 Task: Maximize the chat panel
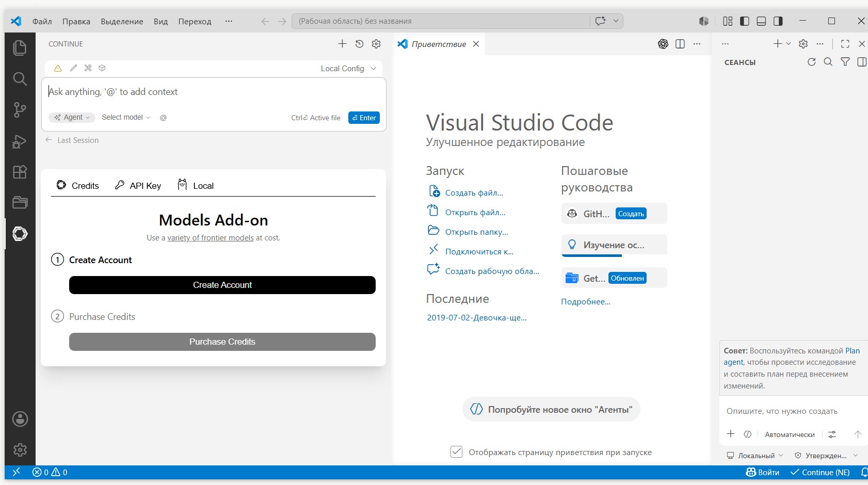(x=845, y=44)
